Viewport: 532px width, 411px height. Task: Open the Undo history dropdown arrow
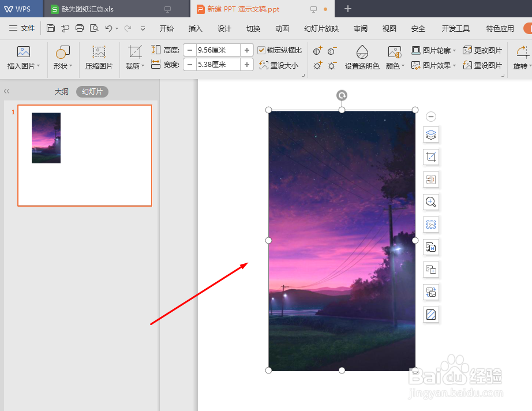pyautogui.click(x=117, y=28)
